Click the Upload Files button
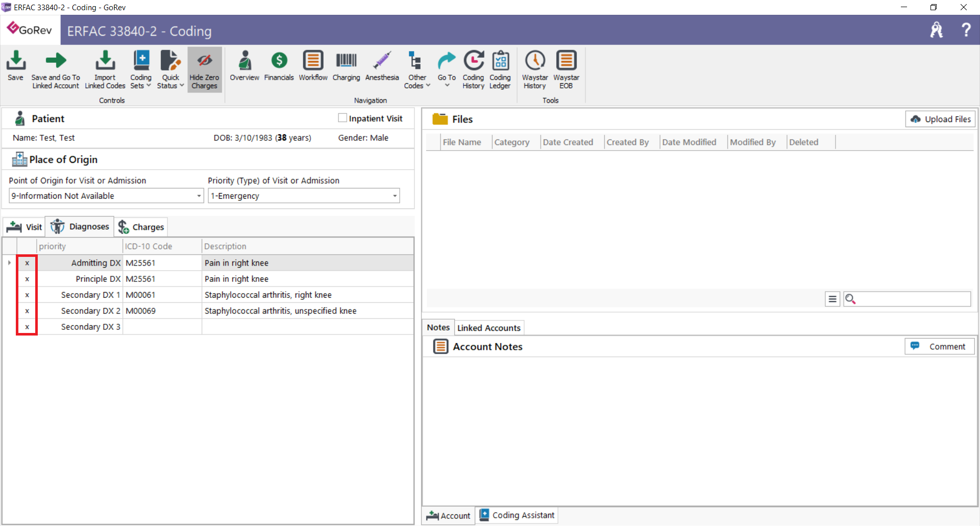This screenshot has width=980, height=526. (x=940, y=119)
